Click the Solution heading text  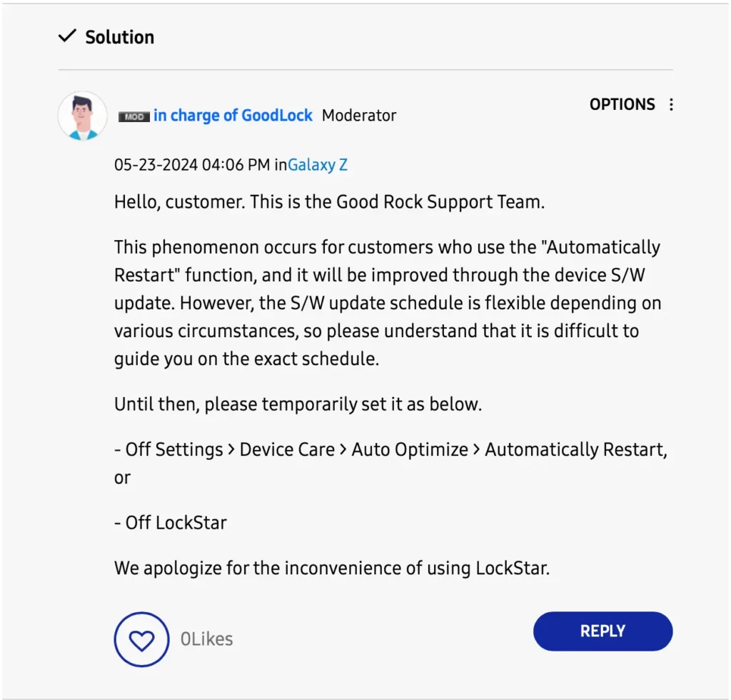[120, 37]
